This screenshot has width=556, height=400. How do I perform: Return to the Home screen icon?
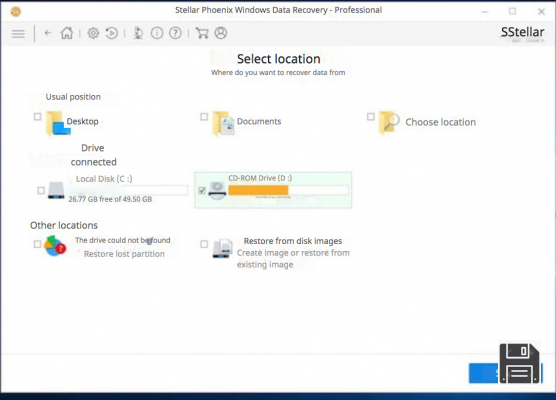(x=67, y=33)
